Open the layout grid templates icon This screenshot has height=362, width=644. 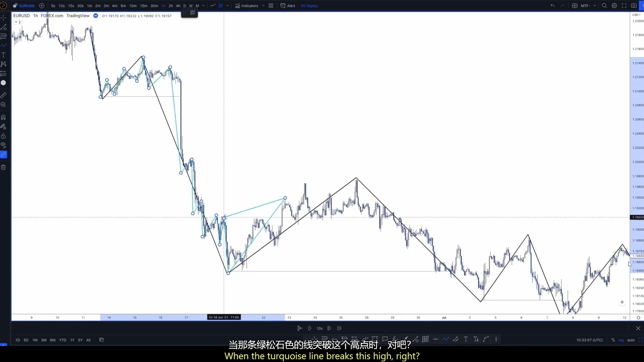click(x=271, y=6)
